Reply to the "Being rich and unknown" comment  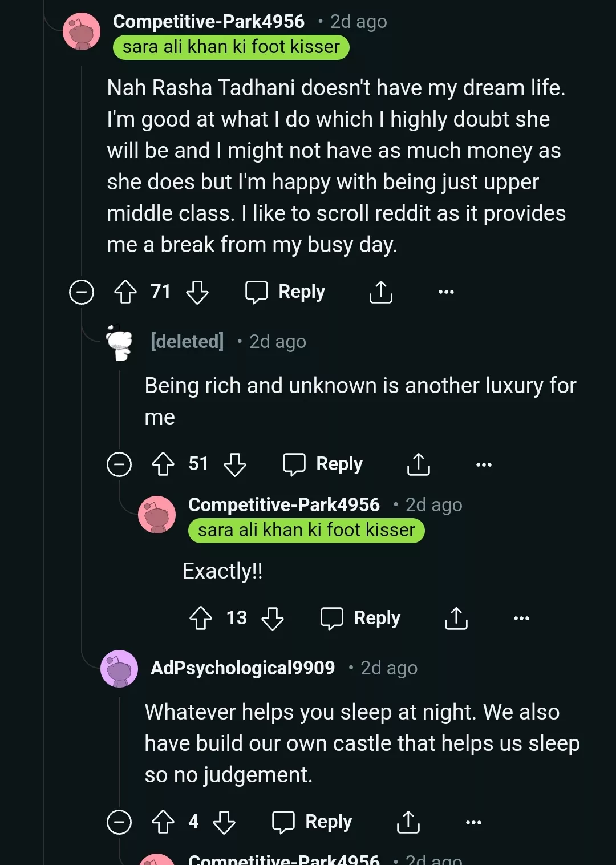click(x=323, y=464)
